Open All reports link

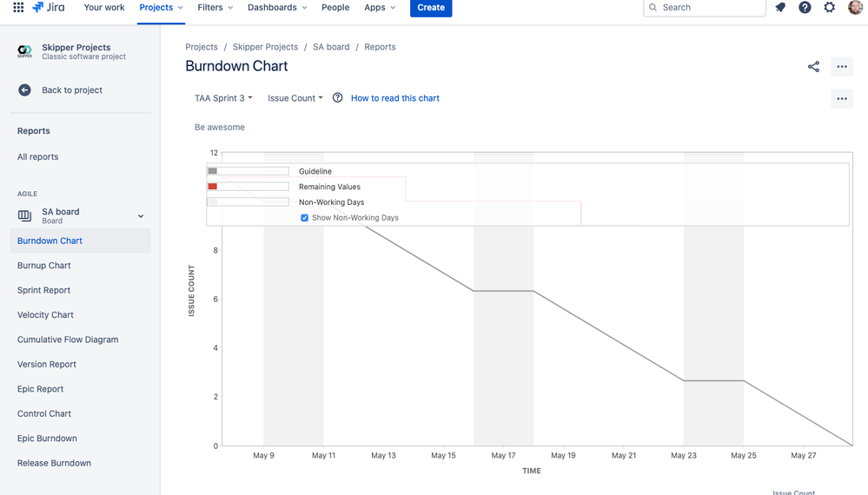[37, 156]
